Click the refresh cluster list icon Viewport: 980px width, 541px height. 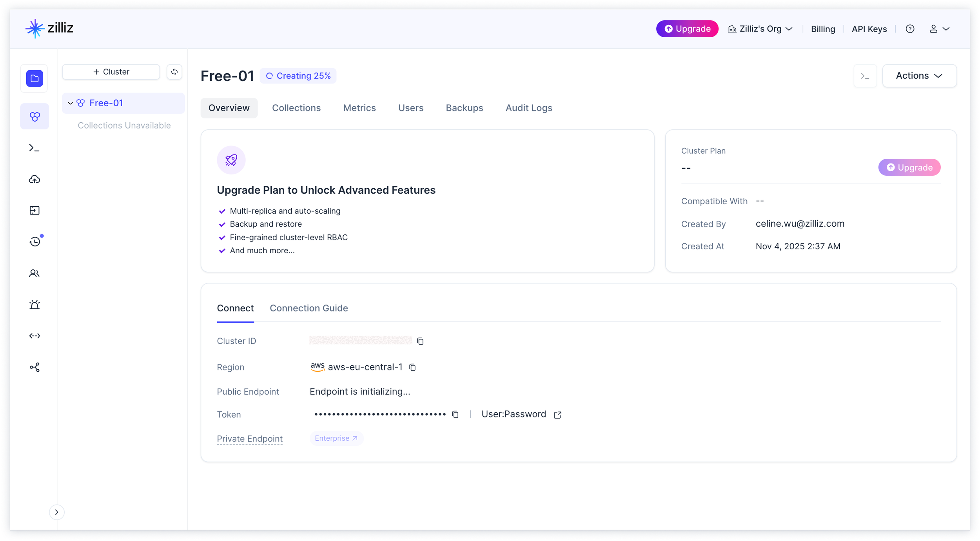point(174,72)
